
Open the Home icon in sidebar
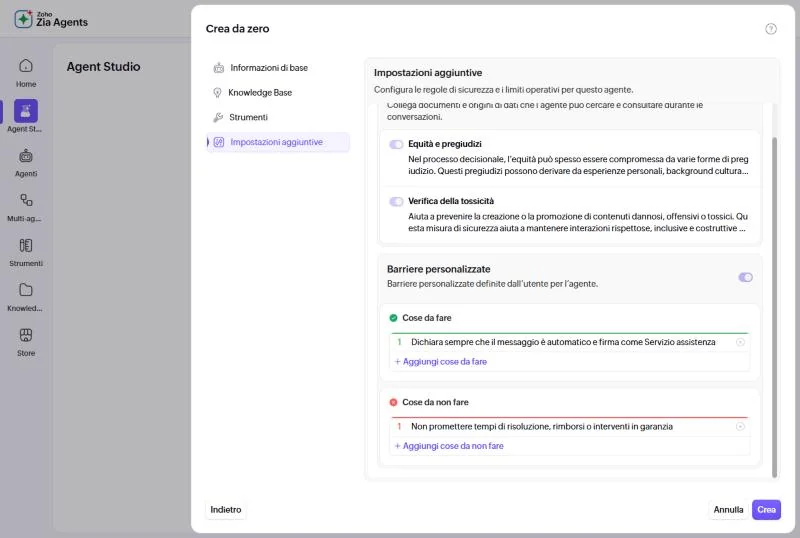coord(26,66)
